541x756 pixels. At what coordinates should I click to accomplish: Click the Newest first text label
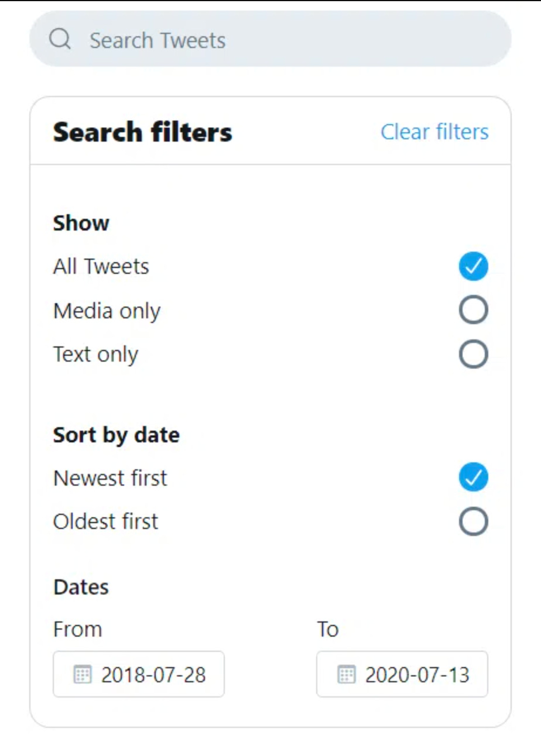pos(110,478)
